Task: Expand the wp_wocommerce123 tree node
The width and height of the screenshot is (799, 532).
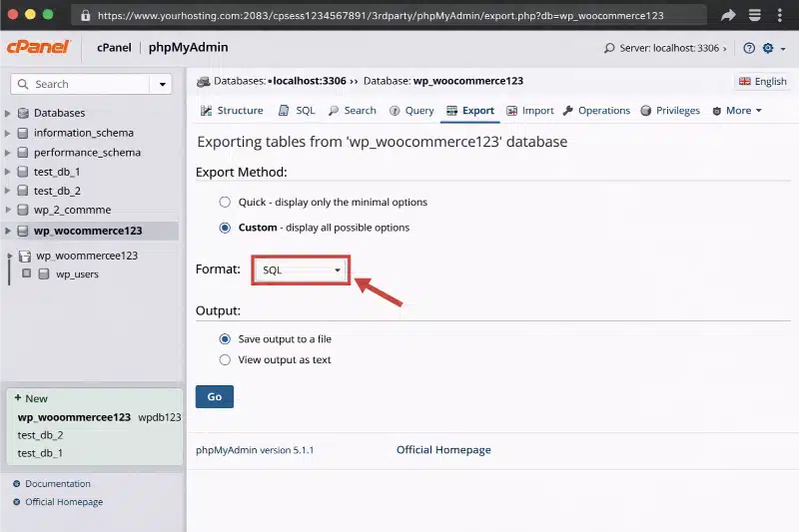Action: coord(8,231)
